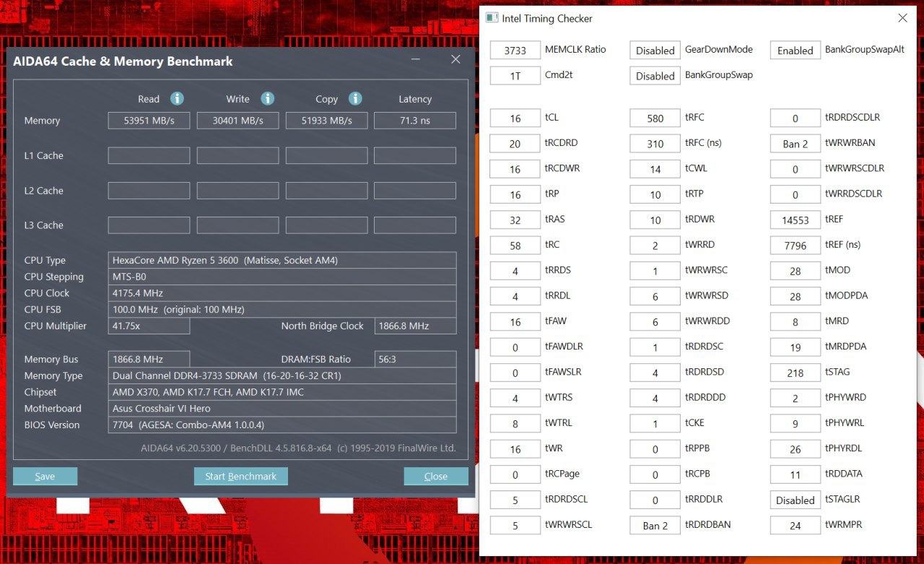Click the tRC value 58 box

pos(515,245)
